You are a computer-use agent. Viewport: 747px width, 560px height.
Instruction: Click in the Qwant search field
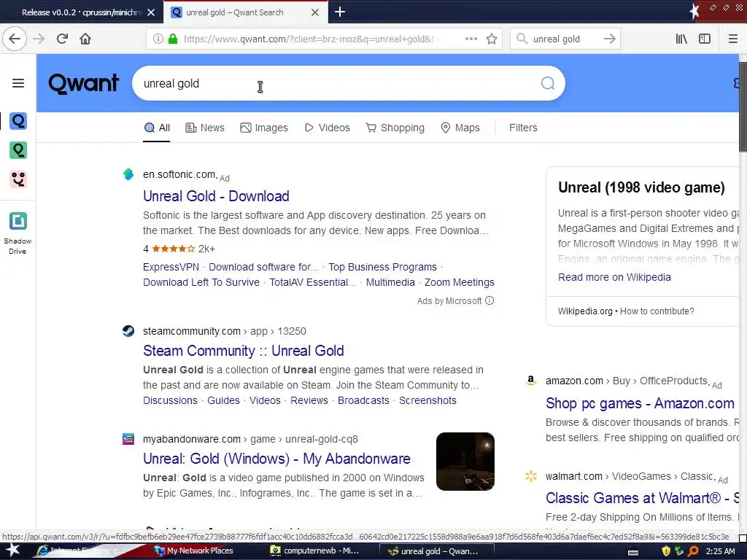point(333,83)
